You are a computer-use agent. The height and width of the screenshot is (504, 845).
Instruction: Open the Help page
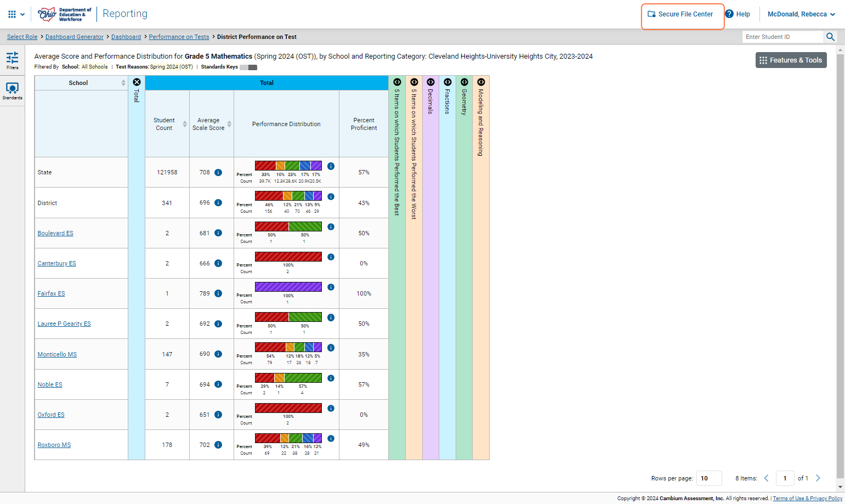point(738,14)
